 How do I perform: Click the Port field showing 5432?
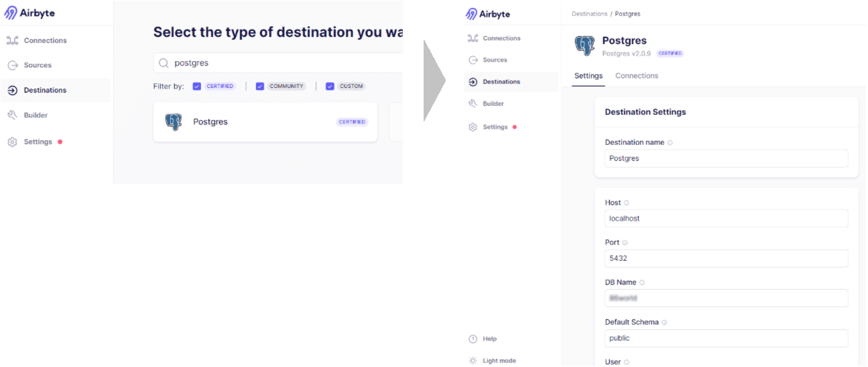(x=726, y=258)
